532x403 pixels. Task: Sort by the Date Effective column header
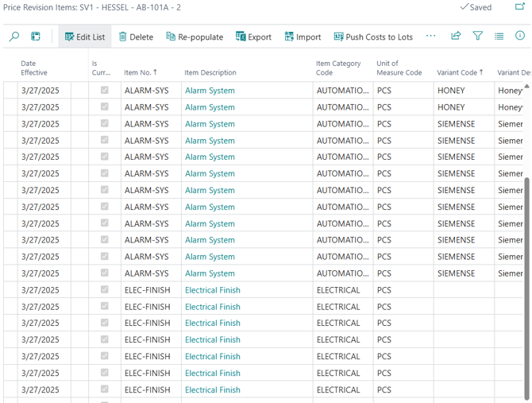pyautogui.click(x=34, y=68)
